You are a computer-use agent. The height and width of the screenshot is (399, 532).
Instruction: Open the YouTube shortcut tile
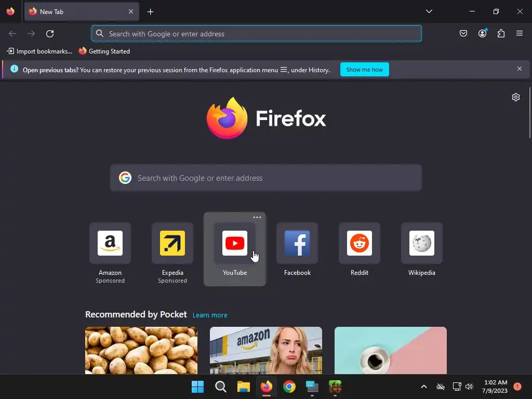click(x=235, y=249)
